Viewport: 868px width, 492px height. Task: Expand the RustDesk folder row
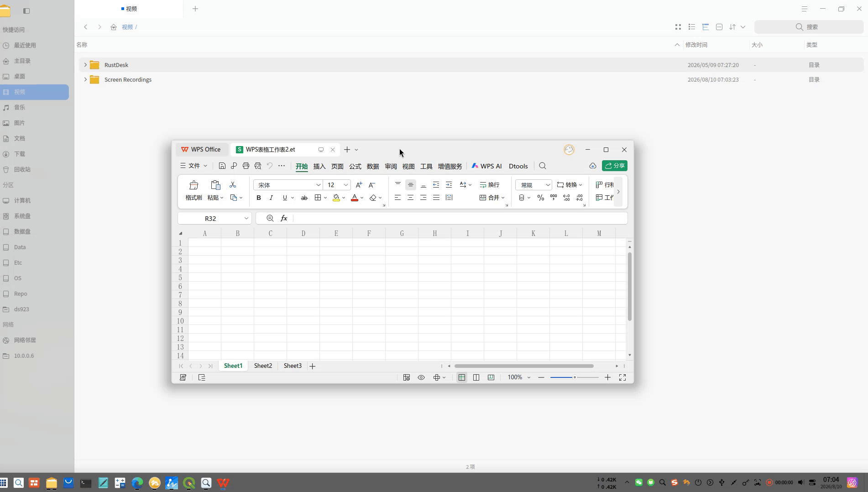click(x=85, y=65)
